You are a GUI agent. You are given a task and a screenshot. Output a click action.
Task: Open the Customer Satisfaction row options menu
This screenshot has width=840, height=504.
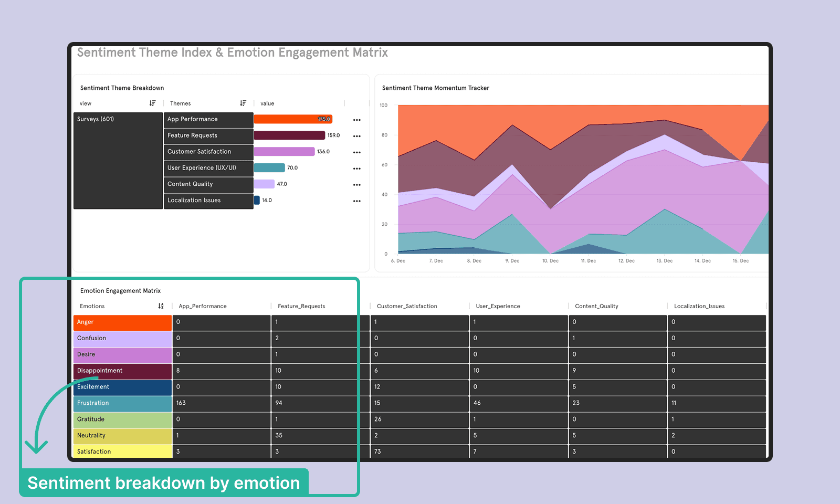357,152
